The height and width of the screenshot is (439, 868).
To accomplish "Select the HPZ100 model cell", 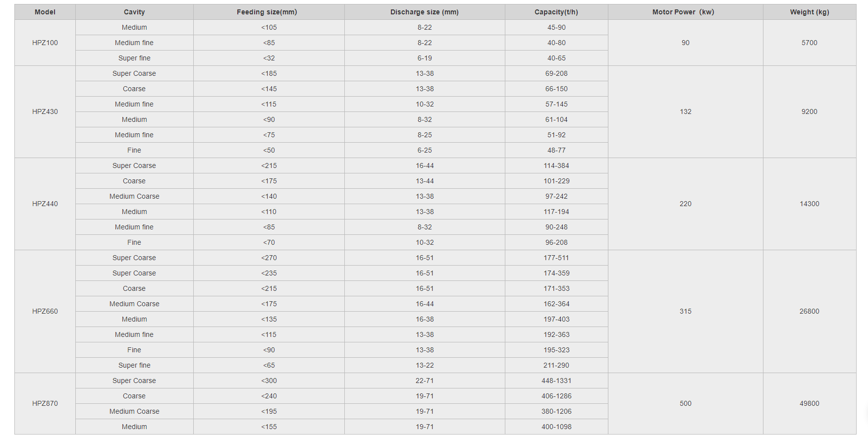I will [x=45, y=43].
